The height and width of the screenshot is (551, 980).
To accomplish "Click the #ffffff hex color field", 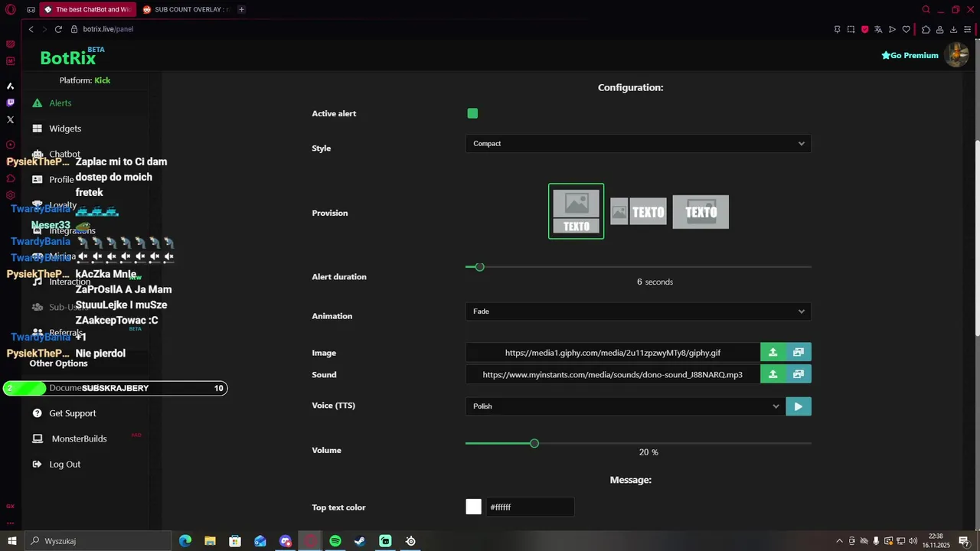I will (x=530, y=507).
